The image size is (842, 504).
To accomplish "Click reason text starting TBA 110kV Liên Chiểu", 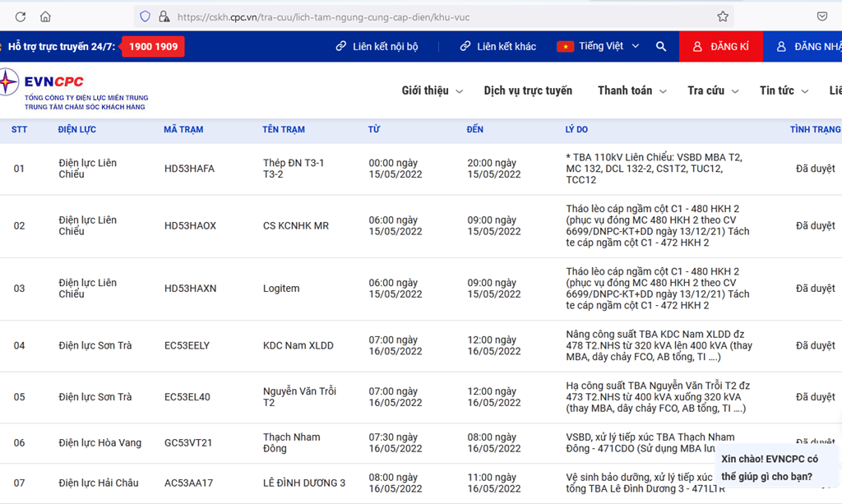I will [654, 169].
